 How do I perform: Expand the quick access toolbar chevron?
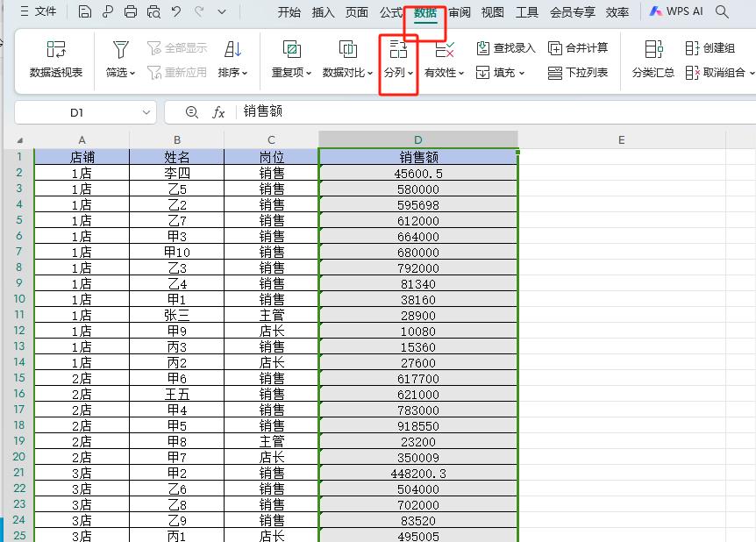[222, 11]
